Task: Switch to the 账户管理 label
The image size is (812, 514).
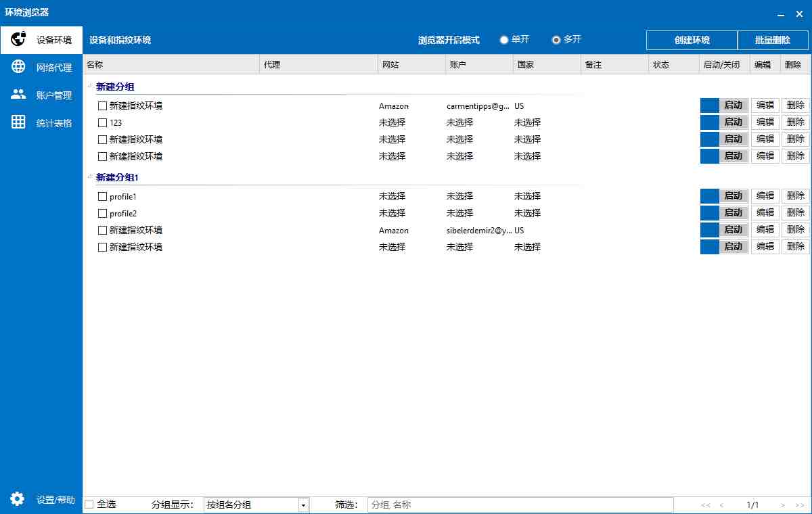Action: [54, 95]
